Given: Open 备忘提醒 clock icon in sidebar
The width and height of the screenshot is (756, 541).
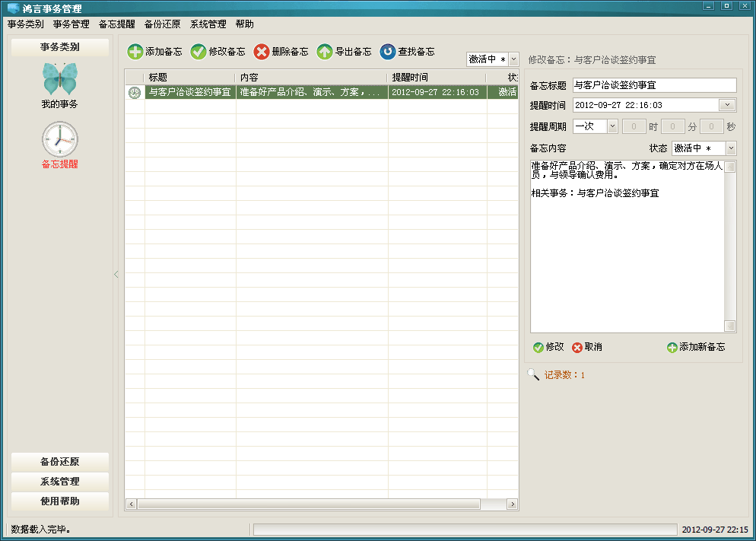Looking at the screenshot, I should pos(60,139).
